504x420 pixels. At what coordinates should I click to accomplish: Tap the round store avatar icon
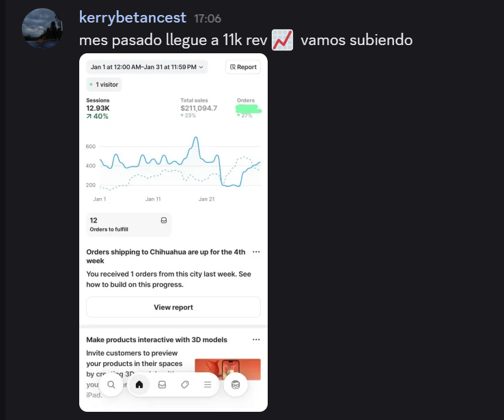236,384
